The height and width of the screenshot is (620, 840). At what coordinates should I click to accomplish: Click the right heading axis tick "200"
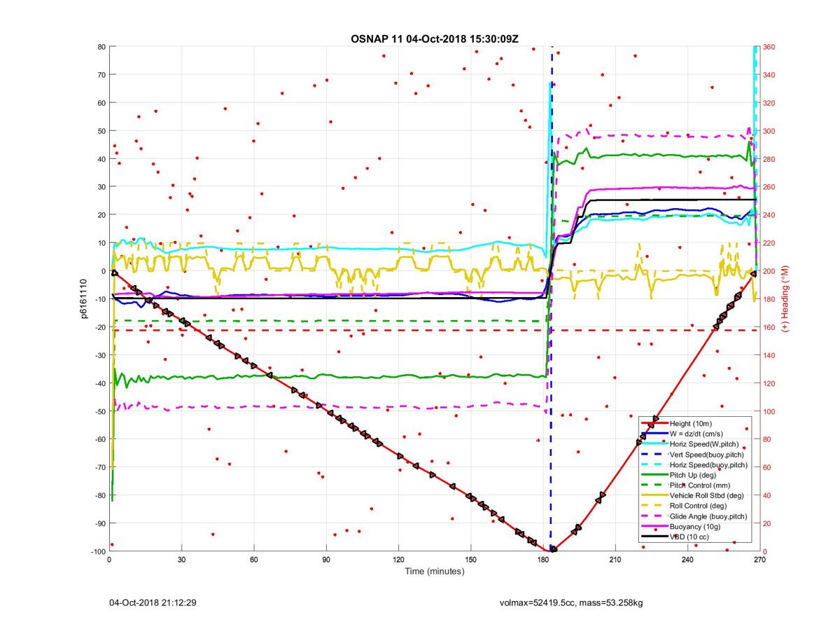769,271
